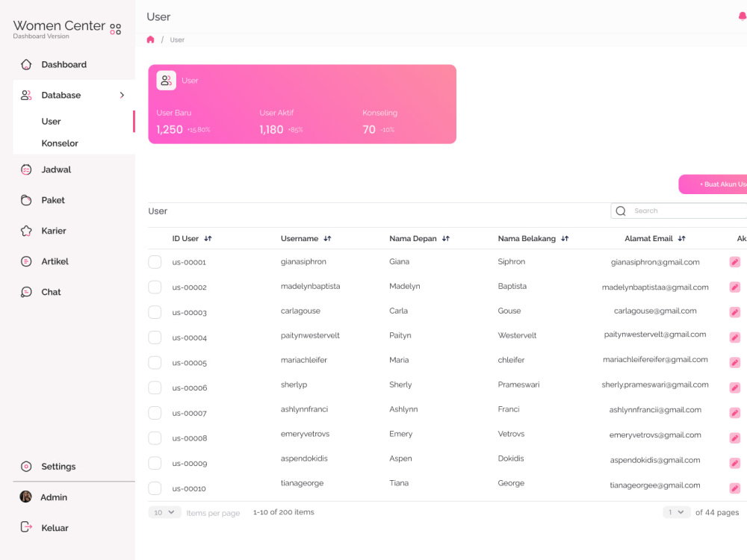Click the Settings gear icon
747x560 pixels.
pyautogui.click(x=26, y=467)
